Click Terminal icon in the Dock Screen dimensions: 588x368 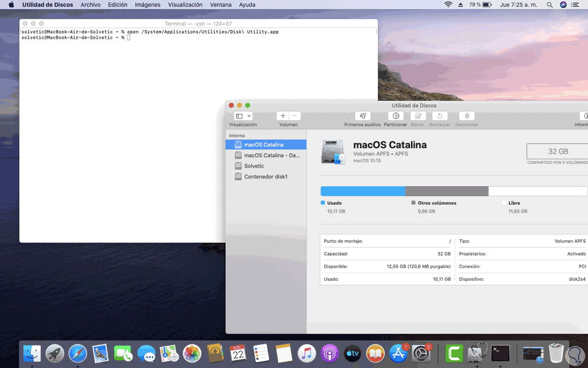500,353
